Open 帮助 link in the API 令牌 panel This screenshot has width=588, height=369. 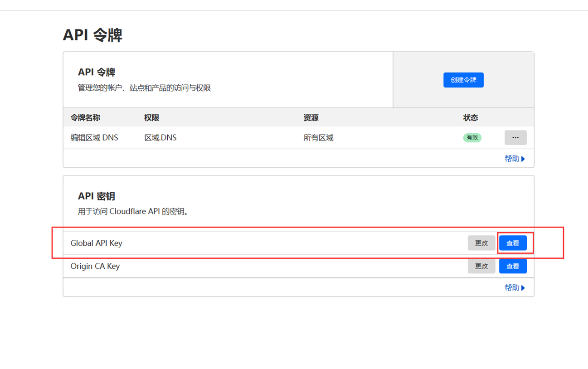click(514, 159)
